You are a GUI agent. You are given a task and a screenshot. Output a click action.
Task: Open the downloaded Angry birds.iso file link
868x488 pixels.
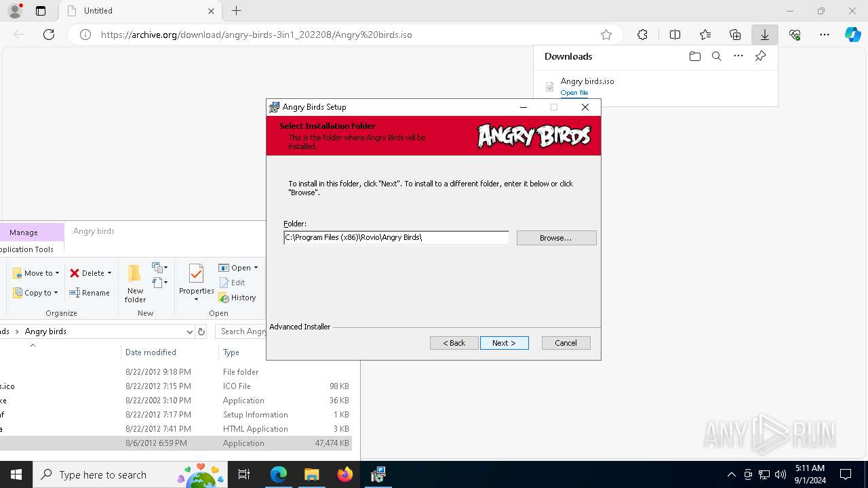(x=574, y=93)
